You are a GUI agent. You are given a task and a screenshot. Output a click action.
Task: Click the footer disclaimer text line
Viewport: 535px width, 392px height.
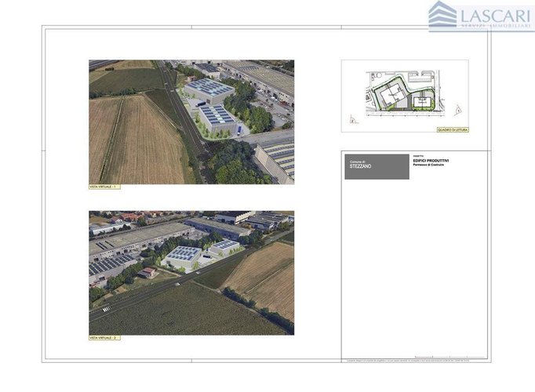(x=416, y=361)
